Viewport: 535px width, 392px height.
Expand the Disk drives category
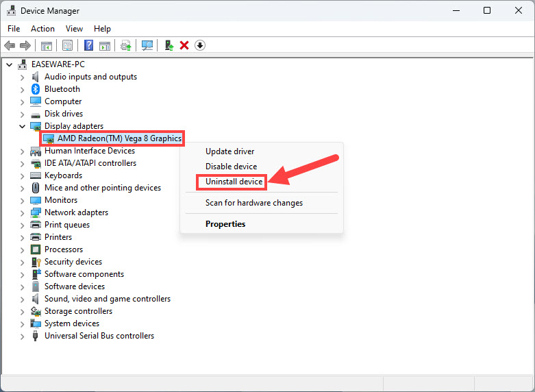[x=22, y=114]
